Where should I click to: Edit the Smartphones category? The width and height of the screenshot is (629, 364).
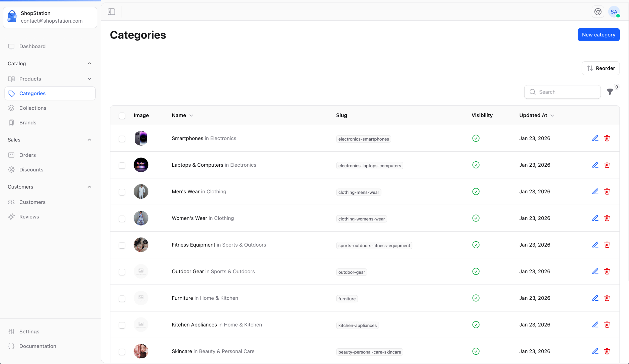click(595, 138)
